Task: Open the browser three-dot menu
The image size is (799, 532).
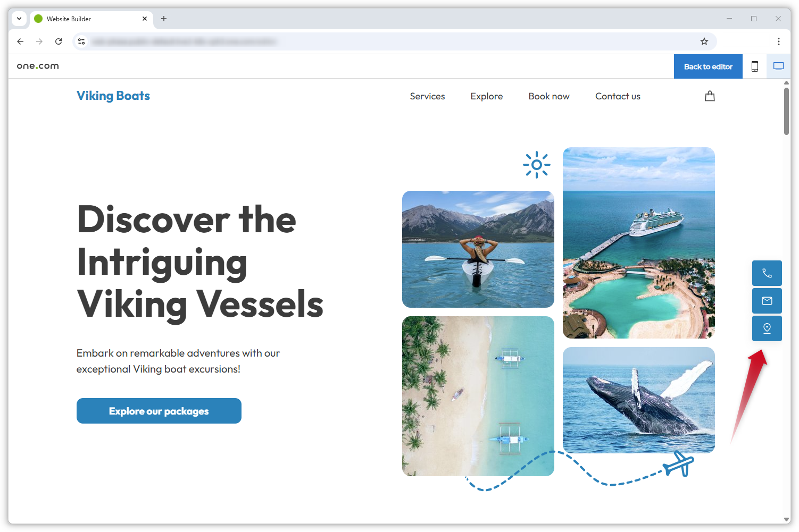Action: click(779, 41)
